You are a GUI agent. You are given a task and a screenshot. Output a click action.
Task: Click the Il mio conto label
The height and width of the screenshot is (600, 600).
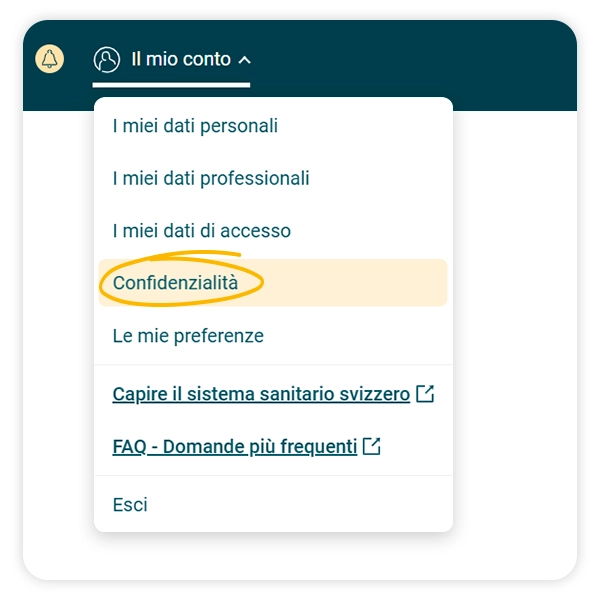[181, 60]
